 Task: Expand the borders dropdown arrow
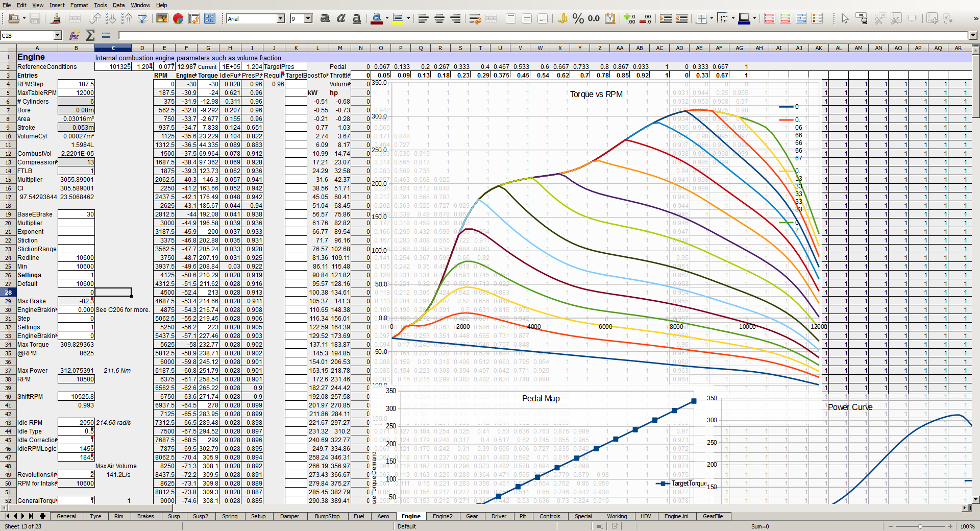[x=712, y=19]
